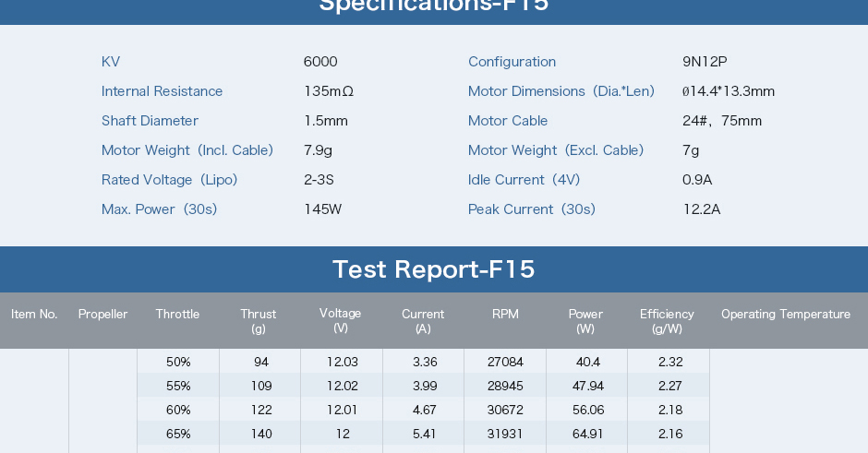Click the Thrust (g) column header
The width and height of the screenshot is (868, 453).
258,321
